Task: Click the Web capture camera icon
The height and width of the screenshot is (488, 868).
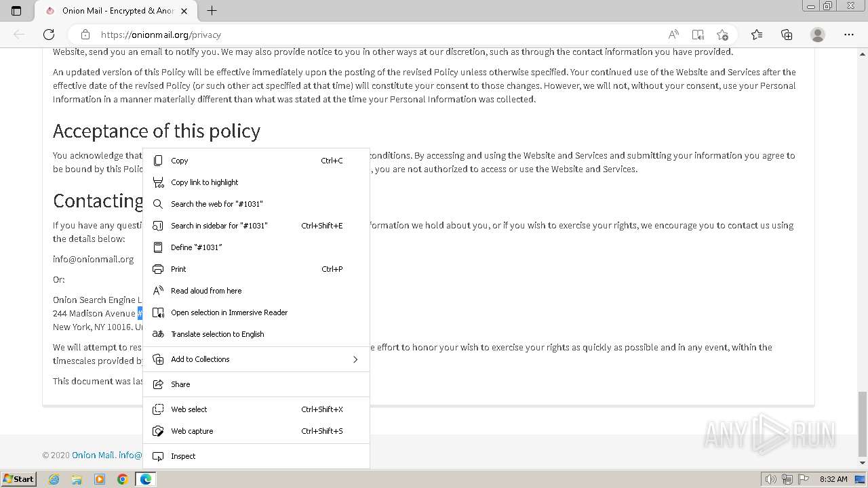Action: point(158,431)
